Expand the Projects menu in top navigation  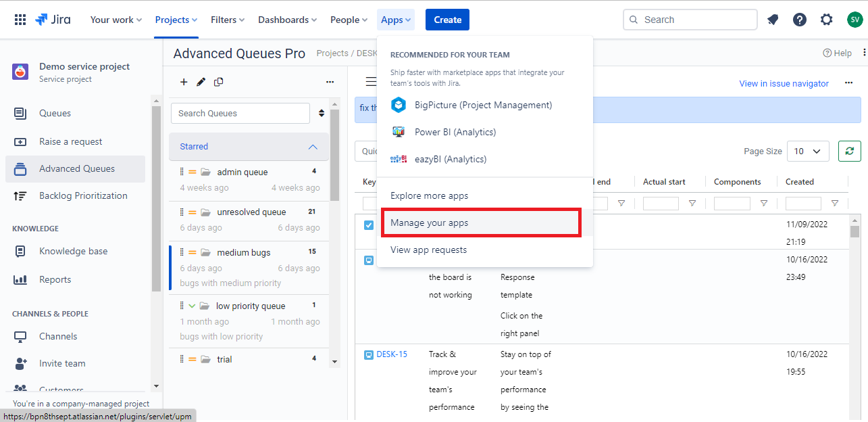[176, 20]
